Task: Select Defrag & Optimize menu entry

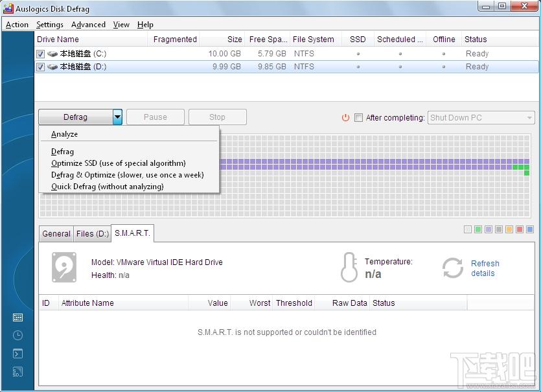Action: tap(128, 175)
